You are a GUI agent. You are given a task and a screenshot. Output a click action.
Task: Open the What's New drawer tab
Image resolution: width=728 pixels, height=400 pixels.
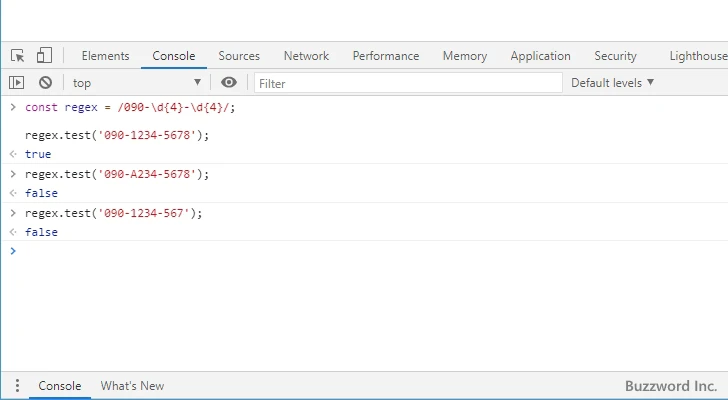pyautogui.click(x=132, y=386)
